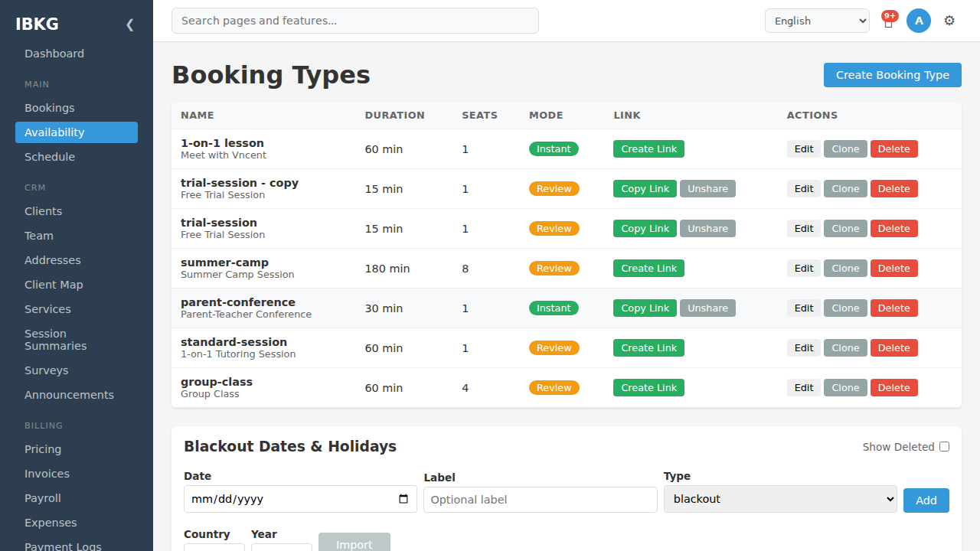The width and height of the screenshot is (980, 551).
Task: Create Link for standard-session
Action: 648,348
